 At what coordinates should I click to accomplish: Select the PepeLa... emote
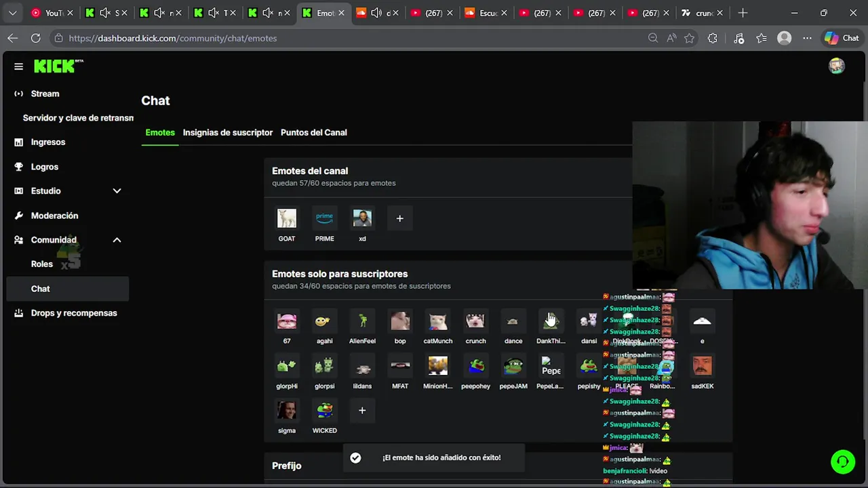(551, 366)
